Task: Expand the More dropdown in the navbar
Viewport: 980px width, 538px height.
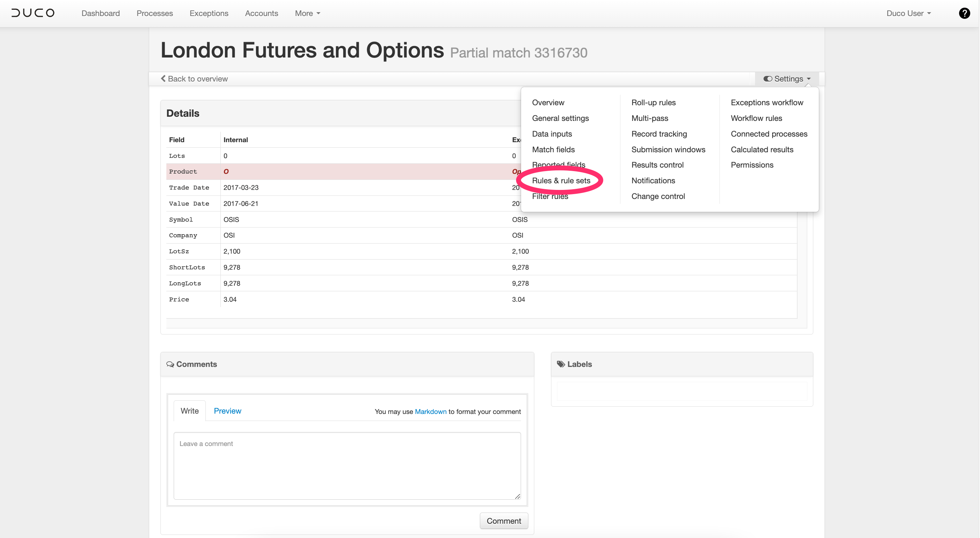Action: [x=307, y=13]
